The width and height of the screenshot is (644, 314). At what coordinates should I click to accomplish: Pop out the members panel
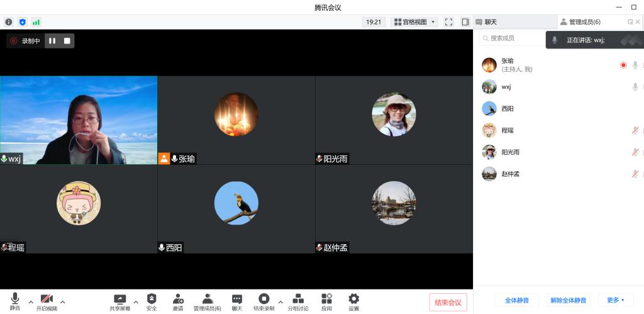point(630,22)
